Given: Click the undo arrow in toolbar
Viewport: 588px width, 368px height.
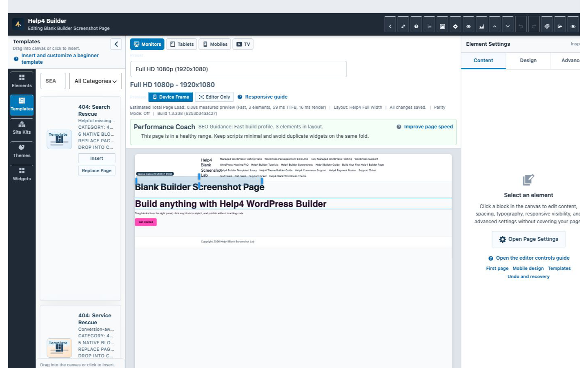Looking at the screenshot, I should [521, 26].
